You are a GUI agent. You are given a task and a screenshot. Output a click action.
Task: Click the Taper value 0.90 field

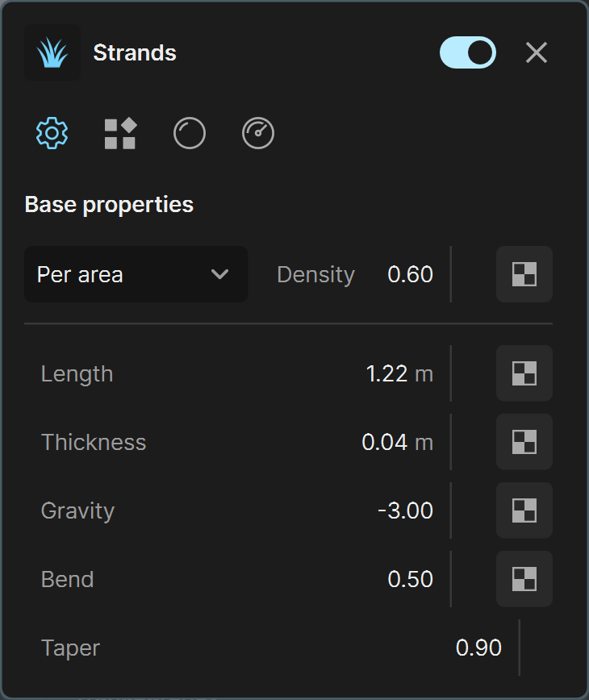coord(478,648)
